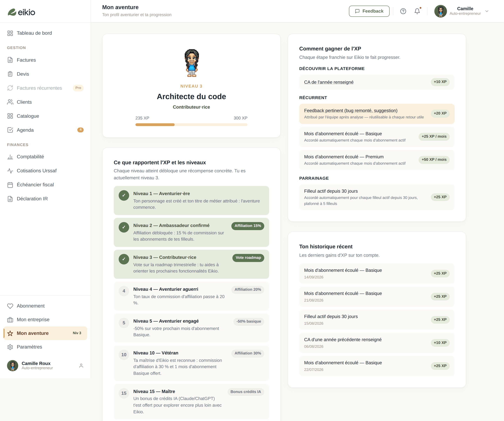The width and height of the screenshot is (504, 421).
Task: Click the "+50 XP / mois" badge
Action: (434, 160)
